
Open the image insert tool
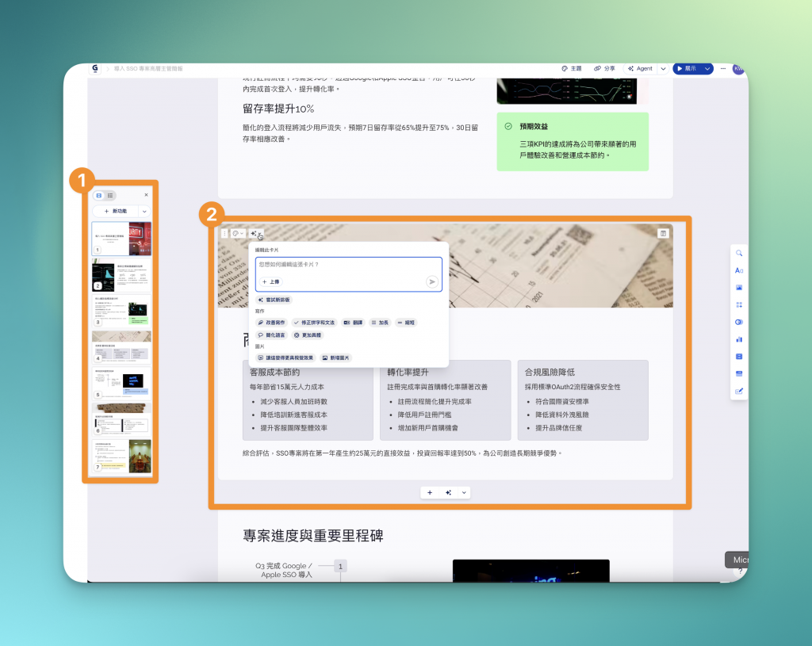739,287
